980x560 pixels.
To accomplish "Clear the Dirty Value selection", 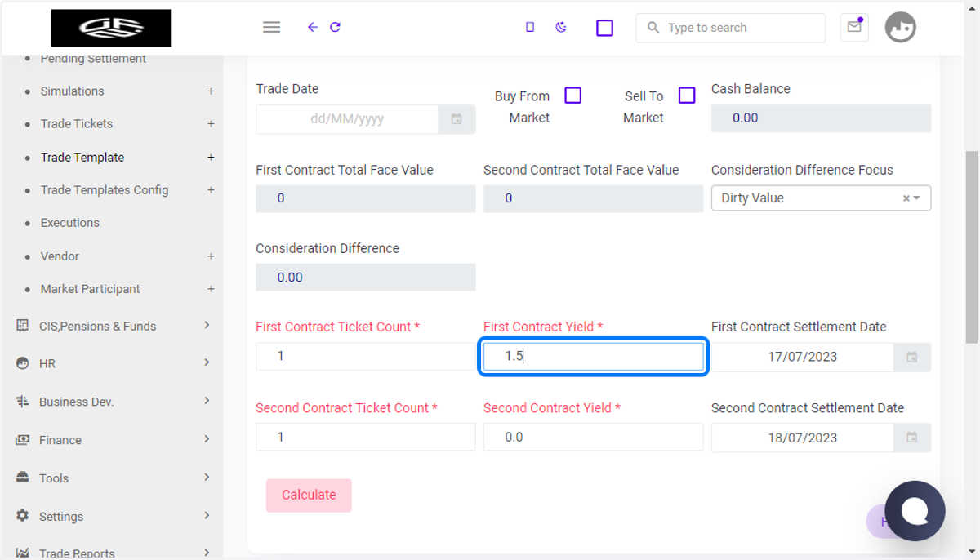I will pyautogui.click(x=906, y=198).
